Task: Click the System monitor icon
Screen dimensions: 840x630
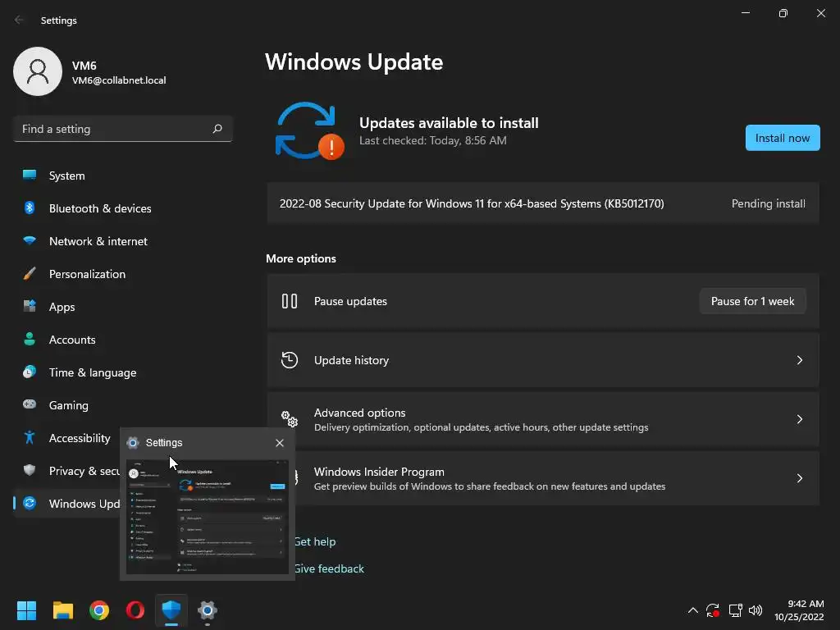Action: (x=30, y=175)
